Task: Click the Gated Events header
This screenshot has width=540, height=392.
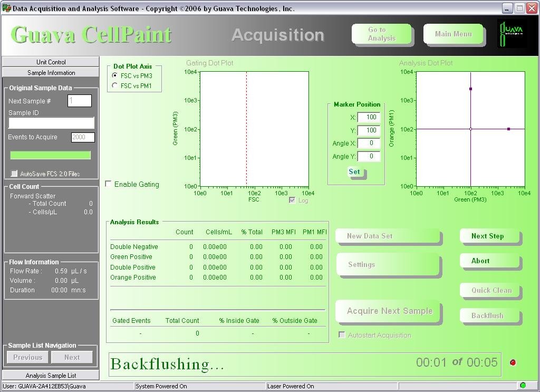Action: point(131,320)
